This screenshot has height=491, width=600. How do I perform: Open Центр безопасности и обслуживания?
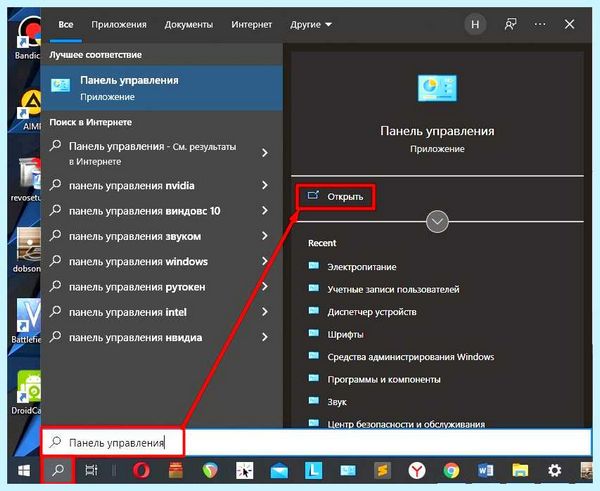[x=397, y=424]
